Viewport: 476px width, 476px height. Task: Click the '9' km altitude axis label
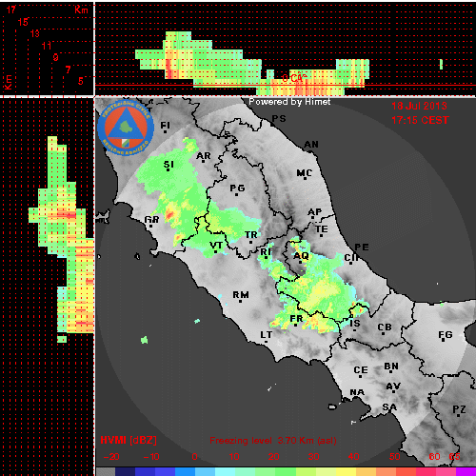click(x=56, y=57)
